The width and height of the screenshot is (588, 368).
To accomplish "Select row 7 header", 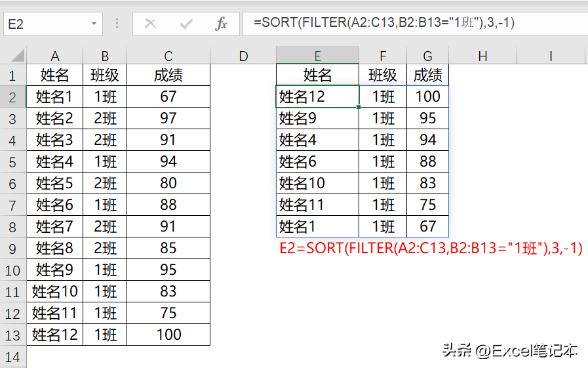I will pos(12,205).
